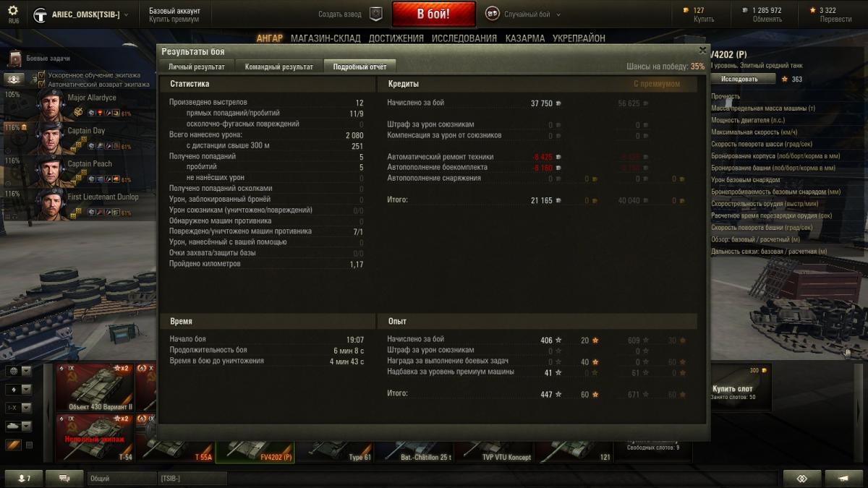This screenshot has width=868, height=488.
Task: Click the red В бой! button
Action: click(x=434, y=14)
